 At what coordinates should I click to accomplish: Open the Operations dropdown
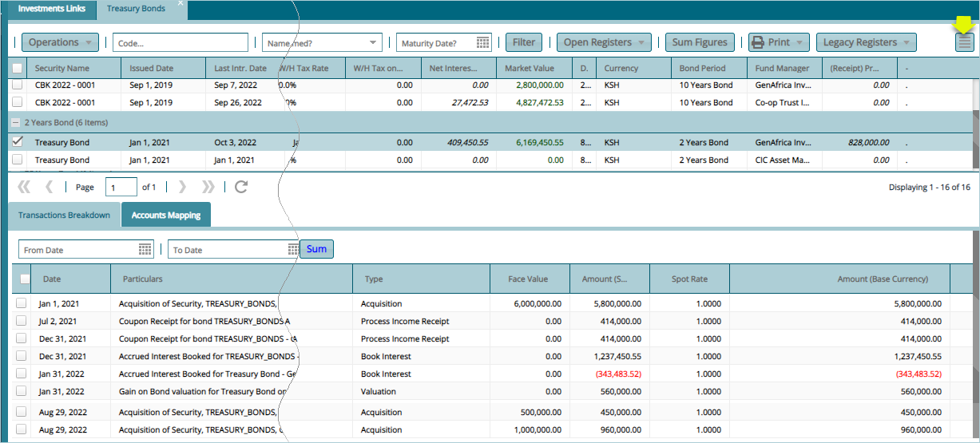(x=60, y=42)
